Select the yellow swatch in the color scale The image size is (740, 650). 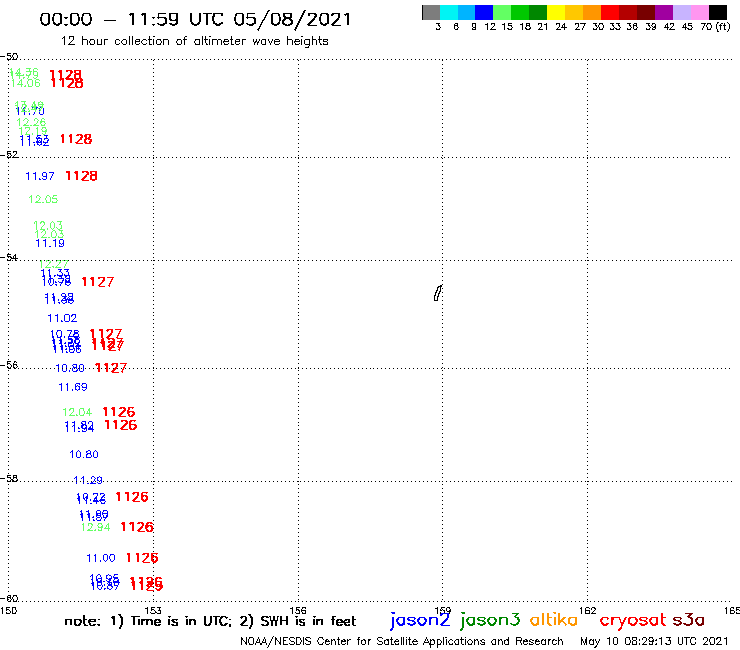[x=556, y=12]
